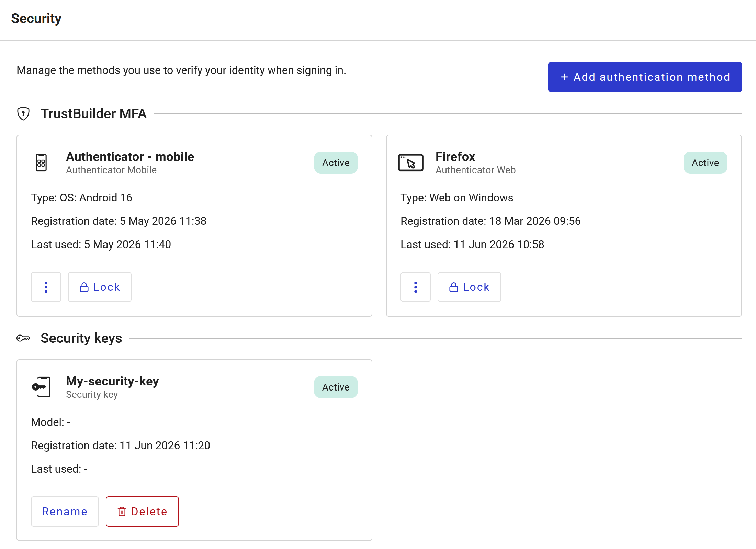The width and height of the screenshot is (756, 549).
Task: Click 'Type: OS: Android 16' text
Action: (x=82, y=198)
